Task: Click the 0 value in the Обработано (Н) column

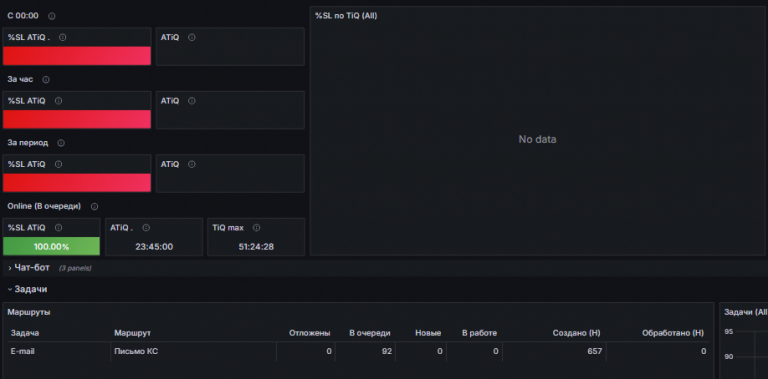Action: [x=704, y=351]
